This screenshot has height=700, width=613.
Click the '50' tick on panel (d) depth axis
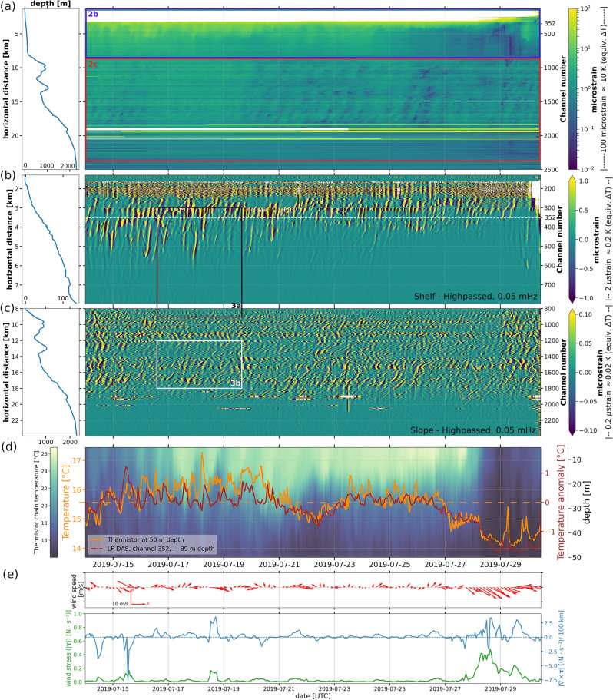(x=576, y=557)
